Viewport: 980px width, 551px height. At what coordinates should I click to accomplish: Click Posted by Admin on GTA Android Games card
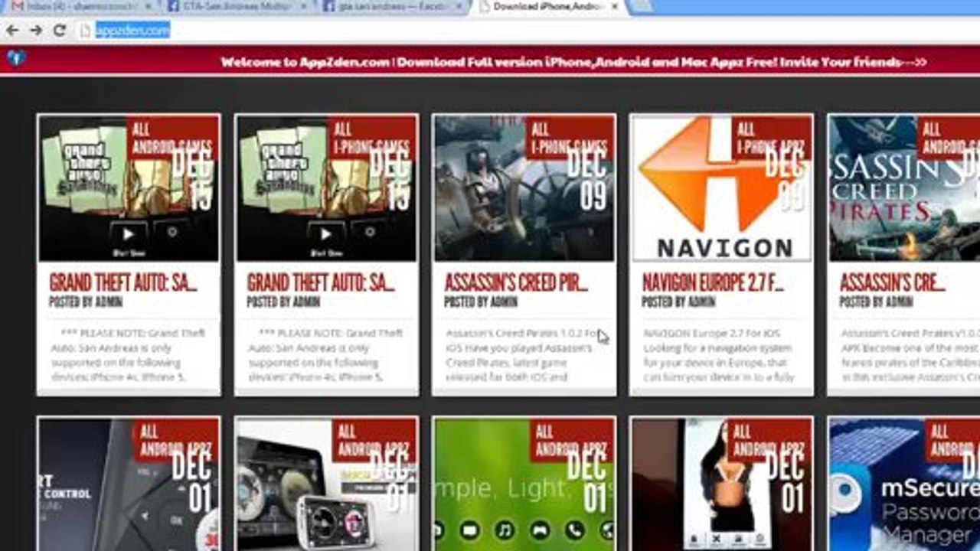pyautogui.click(x=86, y=302)
